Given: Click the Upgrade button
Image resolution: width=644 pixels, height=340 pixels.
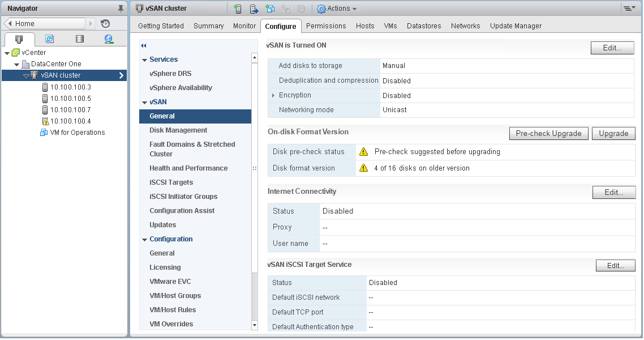Looking at the screenshot, I should (x=613, y=134).
